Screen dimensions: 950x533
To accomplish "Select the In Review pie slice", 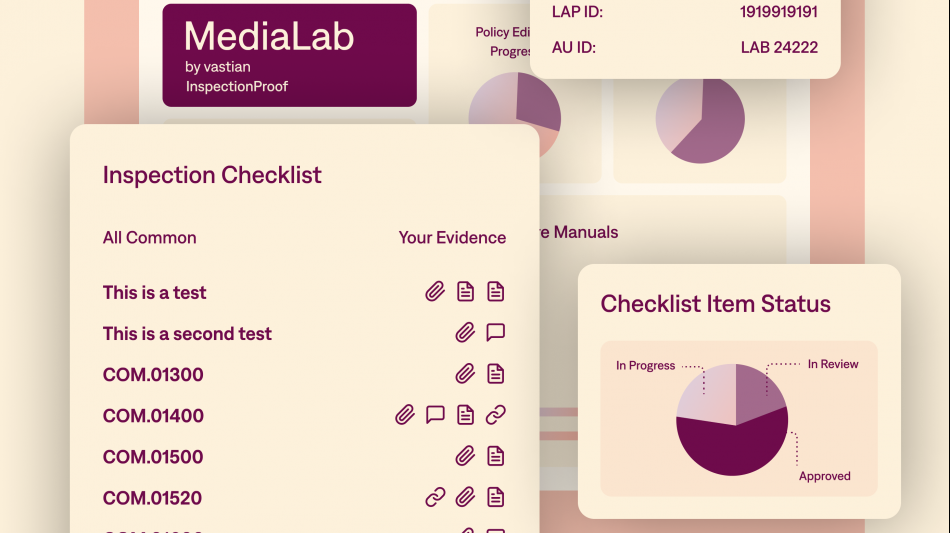I will tap(757, 392).
